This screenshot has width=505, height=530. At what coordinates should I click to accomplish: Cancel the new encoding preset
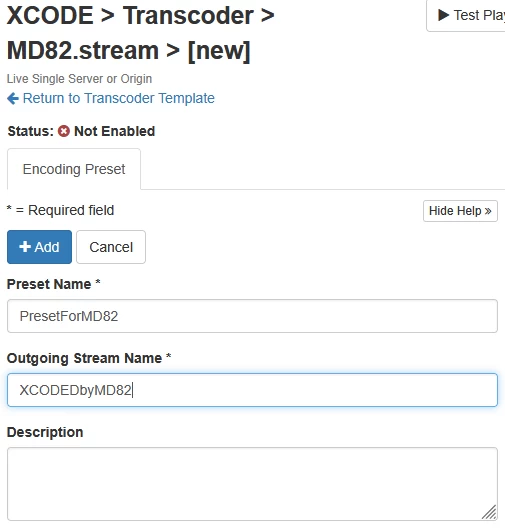point(111,247)
